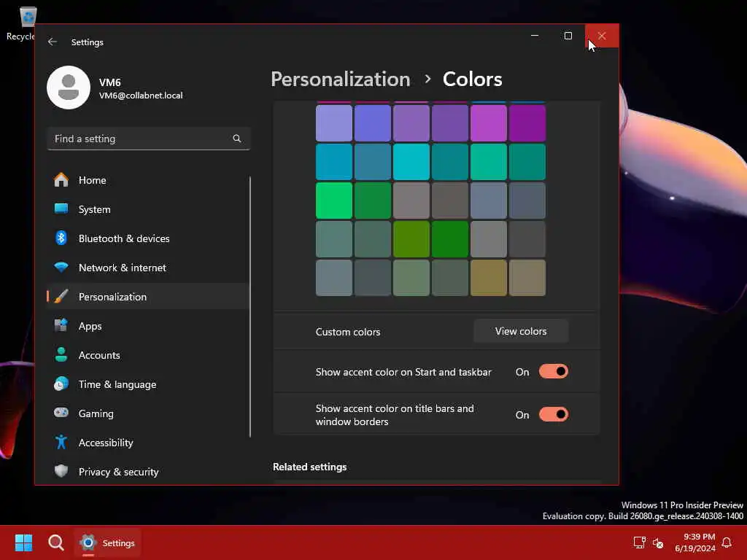Click the Time & language clock icon
Screen dimensions: 747x560
coord(61,384)
